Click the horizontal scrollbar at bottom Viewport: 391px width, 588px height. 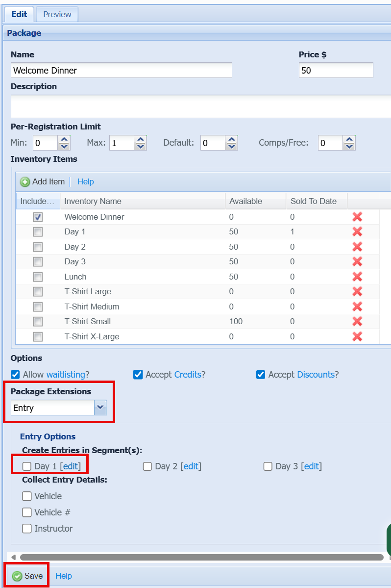[x=201, y=557]
